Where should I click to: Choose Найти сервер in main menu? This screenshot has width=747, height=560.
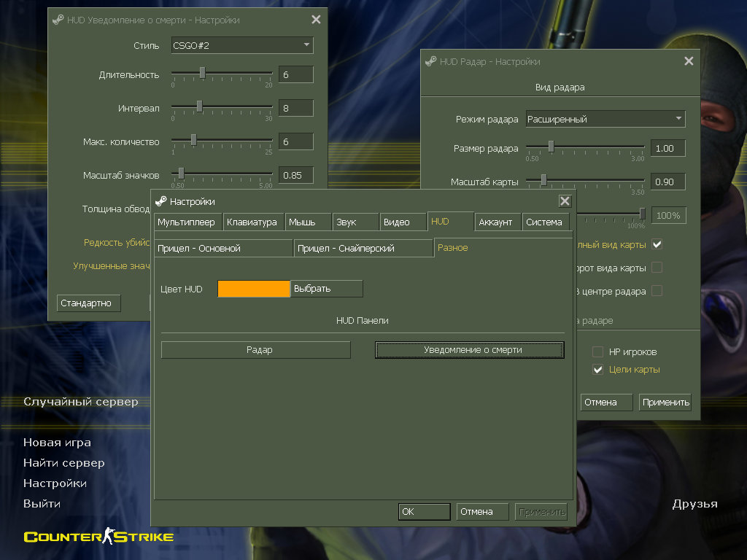[64, 463]
